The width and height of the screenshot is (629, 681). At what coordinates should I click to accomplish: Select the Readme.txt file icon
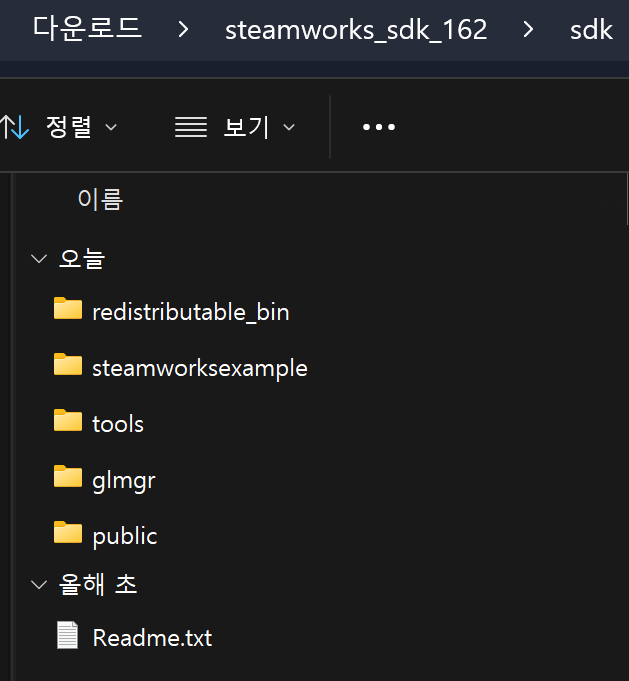(67, 635)
